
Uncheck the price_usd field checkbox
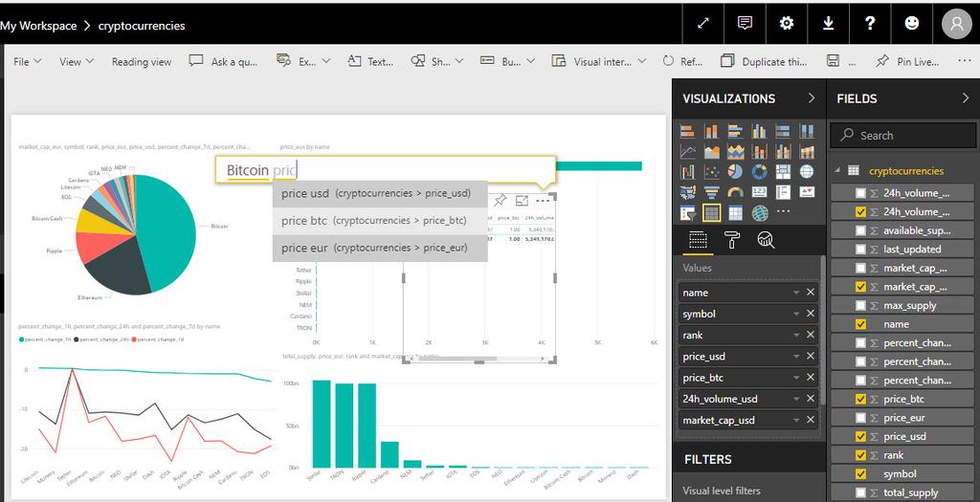tap(860, 436)
